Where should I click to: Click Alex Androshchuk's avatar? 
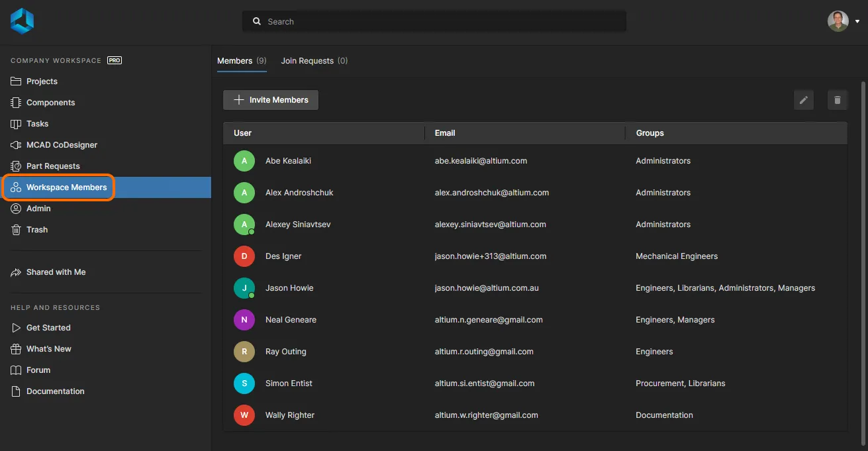[x=244, y=193]
